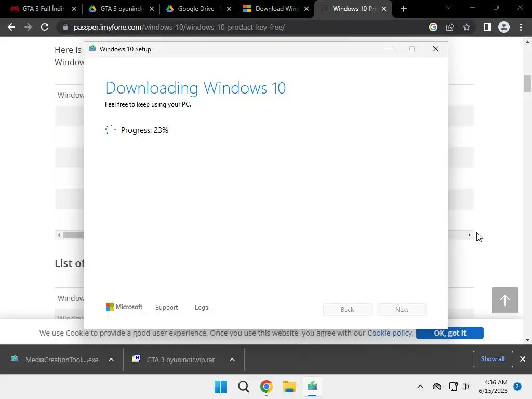Click the Microsoft logo in setup
The width and height of the screenshot is (532, 399).
point(124,307)
